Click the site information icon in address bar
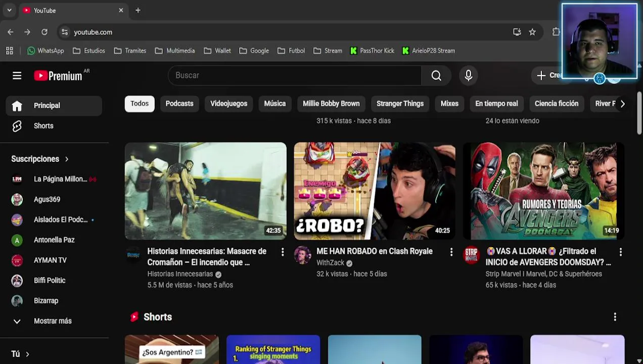 coord(65,32)
